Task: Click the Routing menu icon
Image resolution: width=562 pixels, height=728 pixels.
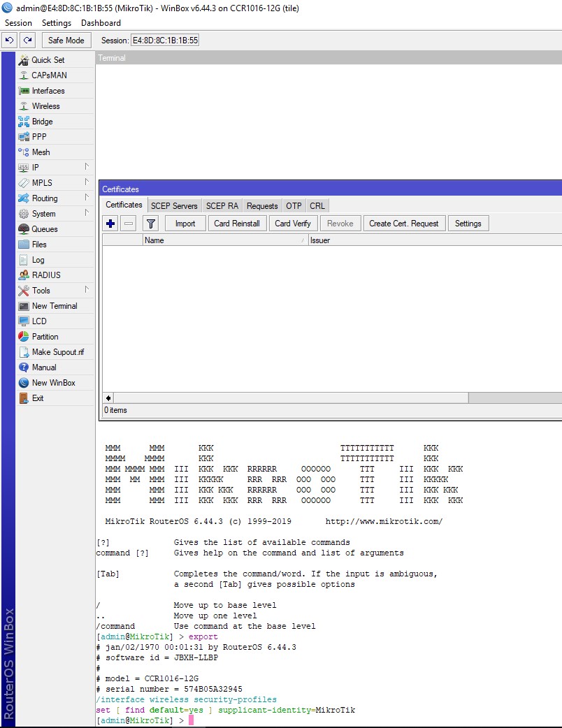Action: click(x=24, y=198)
